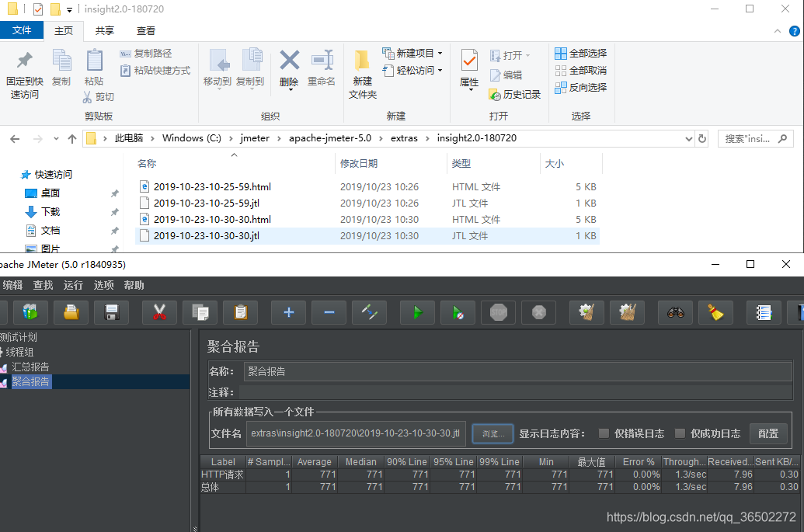
Task: Click the broom Reset Search icon
Action: 715,312
